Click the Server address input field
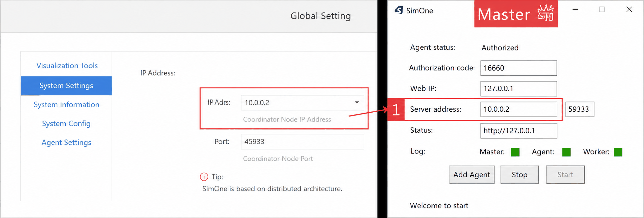The width and height of the screenshot is (644, 218). (519, 109)
